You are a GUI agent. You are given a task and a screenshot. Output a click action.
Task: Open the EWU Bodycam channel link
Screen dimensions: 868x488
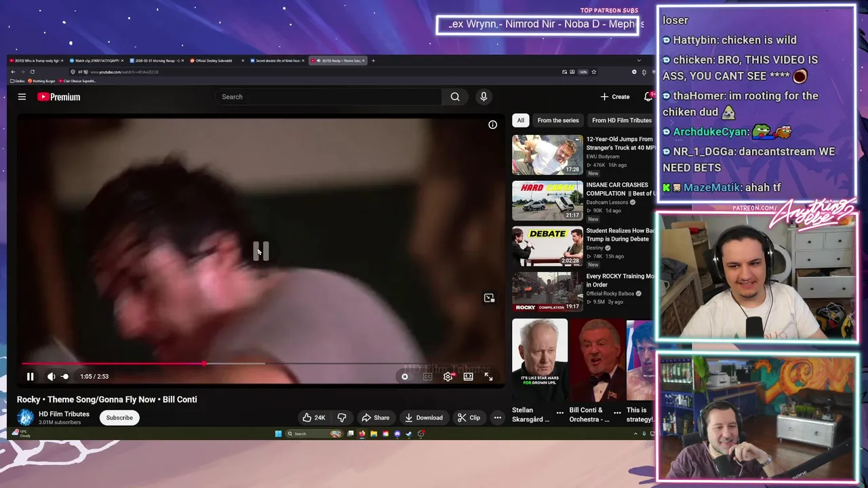603,157
